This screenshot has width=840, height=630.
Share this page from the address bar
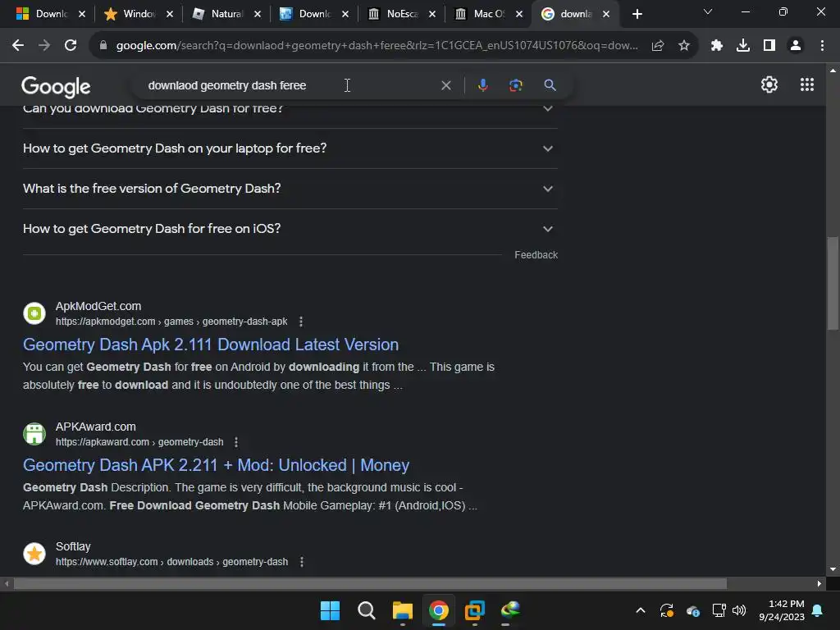(x=658, y=46)
